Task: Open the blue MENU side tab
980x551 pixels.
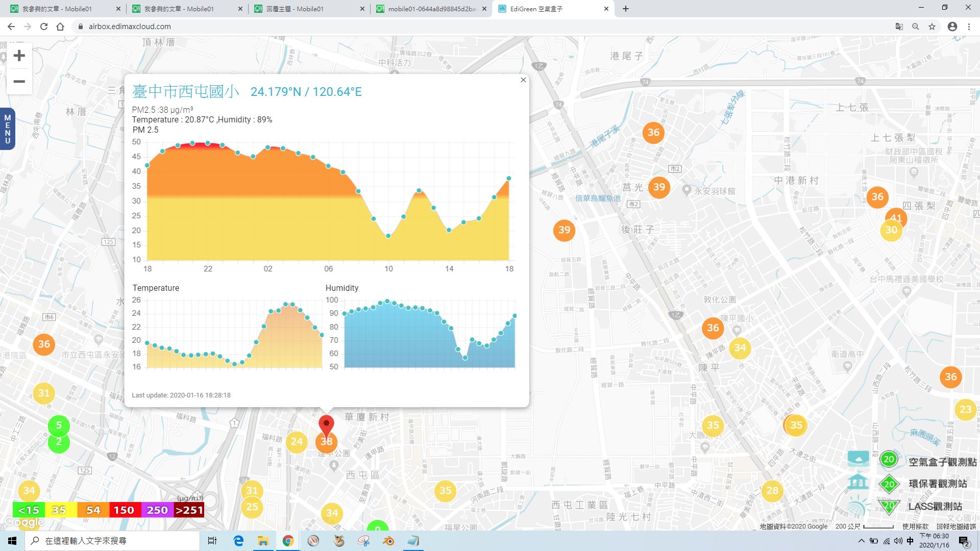Action: click(7, 129)
